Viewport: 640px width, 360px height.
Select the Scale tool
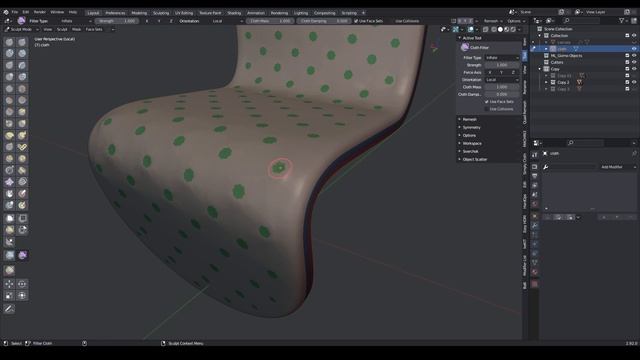point(9,296)
